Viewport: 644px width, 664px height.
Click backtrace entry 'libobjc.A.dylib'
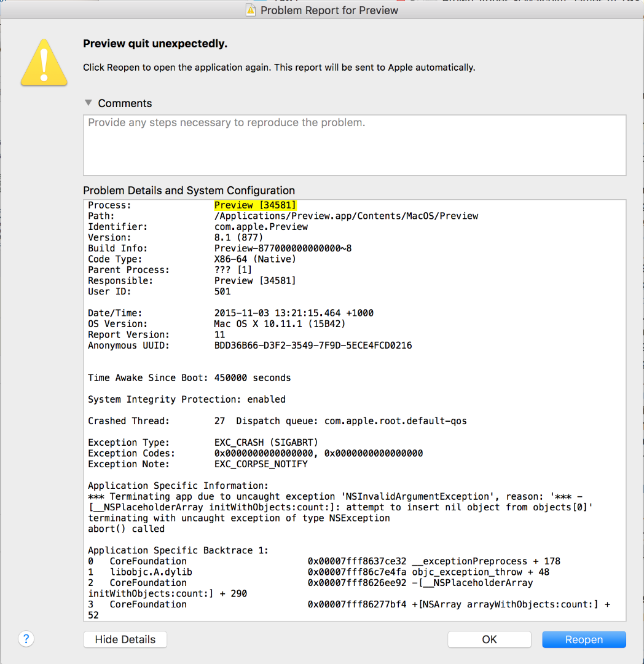[151, 572]
